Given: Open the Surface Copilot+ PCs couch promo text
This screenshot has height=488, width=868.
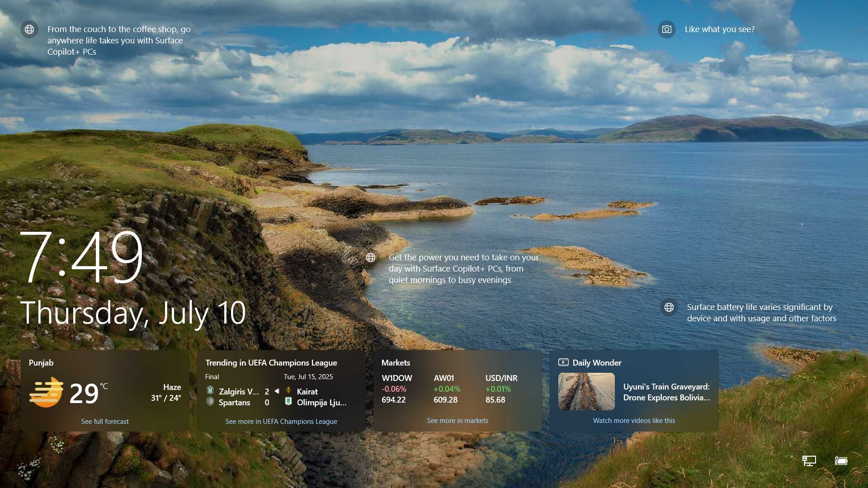Looking at the screenshot, I should coord(119,40).
